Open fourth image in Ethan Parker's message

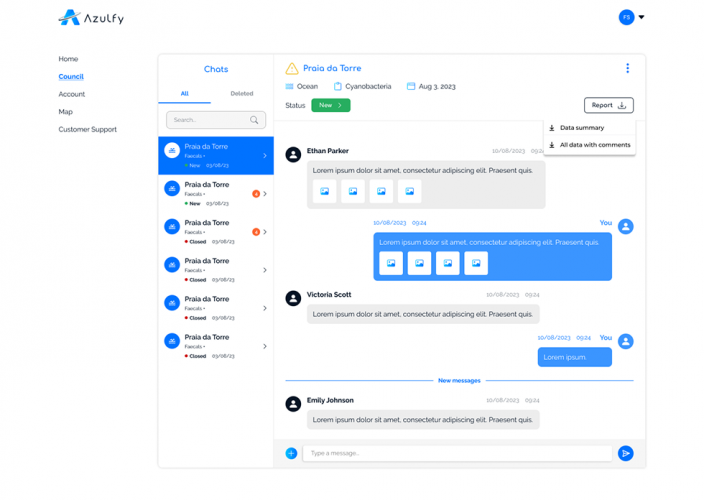coord(409,192)
